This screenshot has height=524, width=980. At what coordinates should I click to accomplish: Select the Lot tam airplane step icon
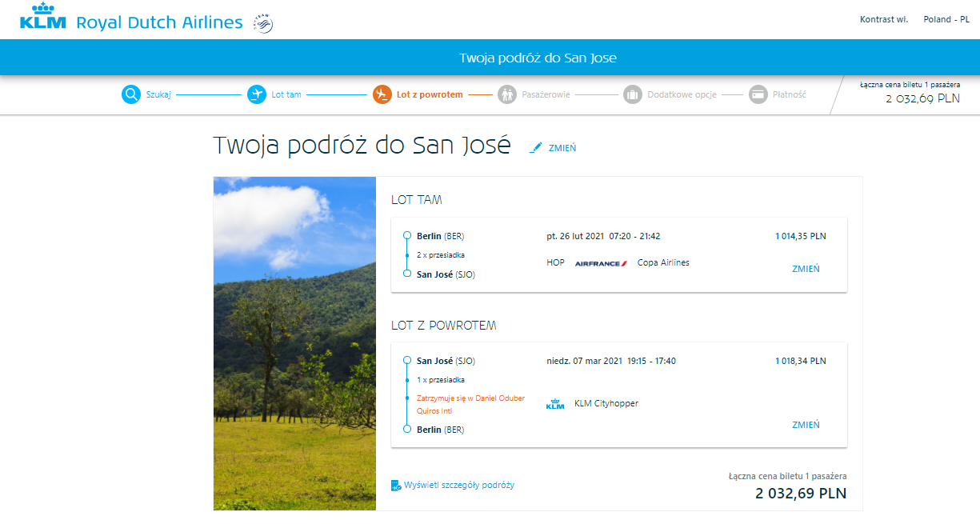click(257, 94)
